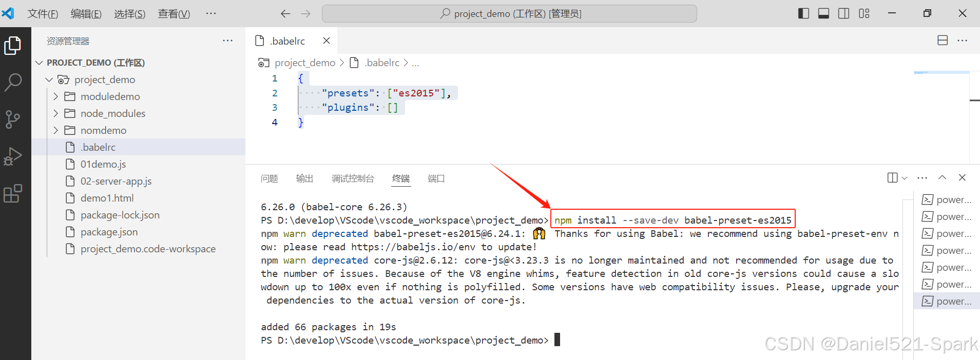
Task: Select the .babelrc editor tab
Action: tap(292, 41)
